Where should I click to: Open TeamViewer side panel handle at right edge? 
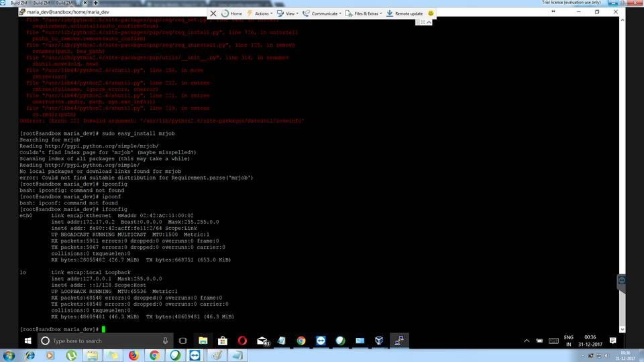(621, 281)
